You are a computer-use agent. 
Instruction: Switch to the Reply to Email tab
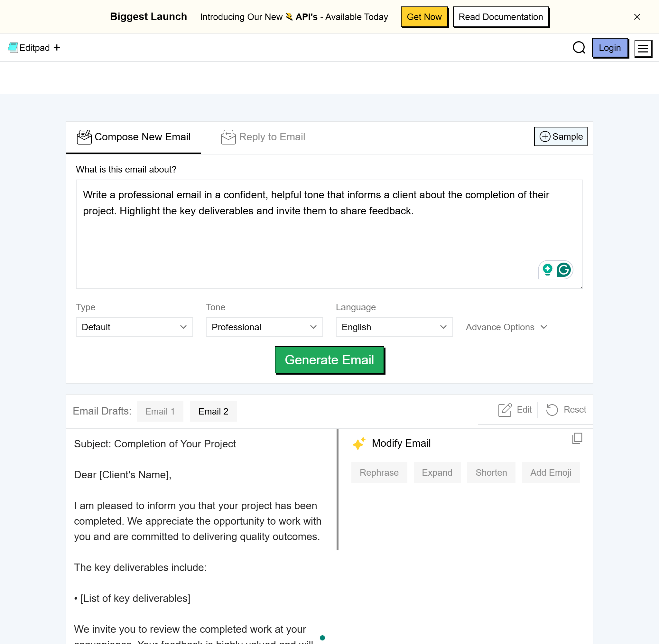263,137
